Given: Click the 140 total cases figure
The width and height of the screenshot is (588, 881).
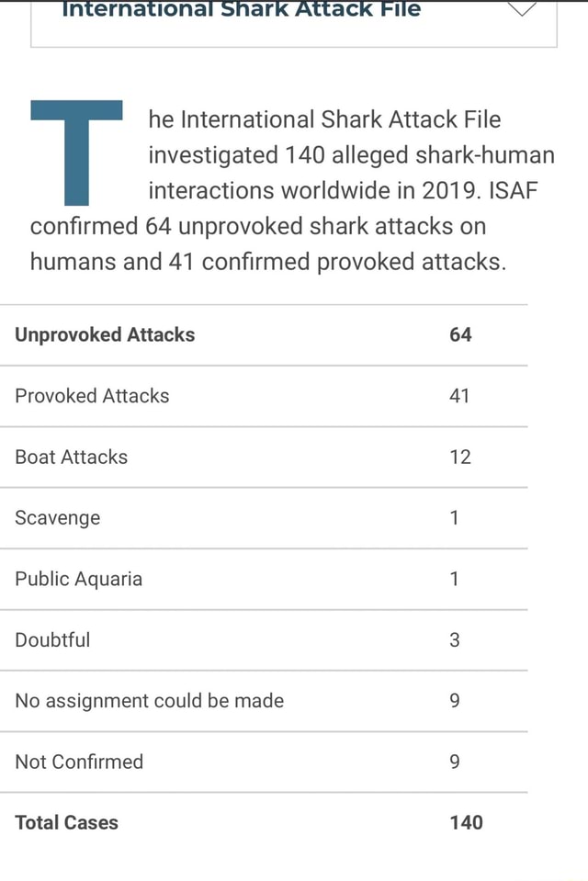Looking at the screenshot, I should (x=467, y=822).
